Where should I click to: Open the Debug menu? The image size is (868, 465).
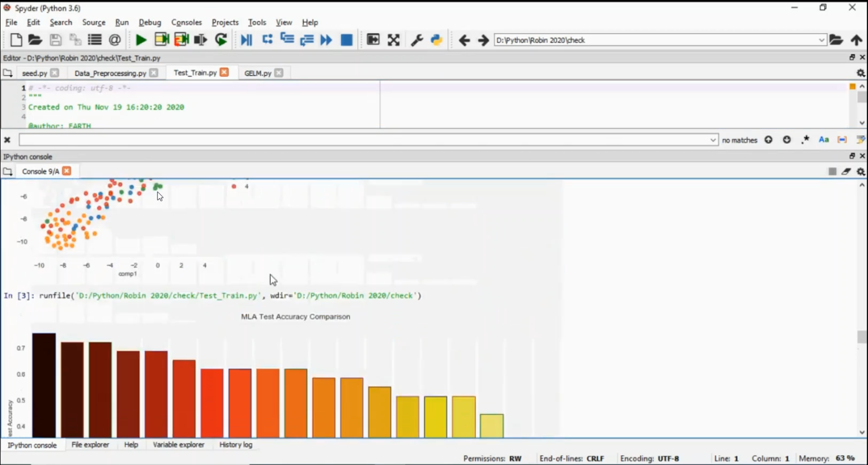point(150,22)
